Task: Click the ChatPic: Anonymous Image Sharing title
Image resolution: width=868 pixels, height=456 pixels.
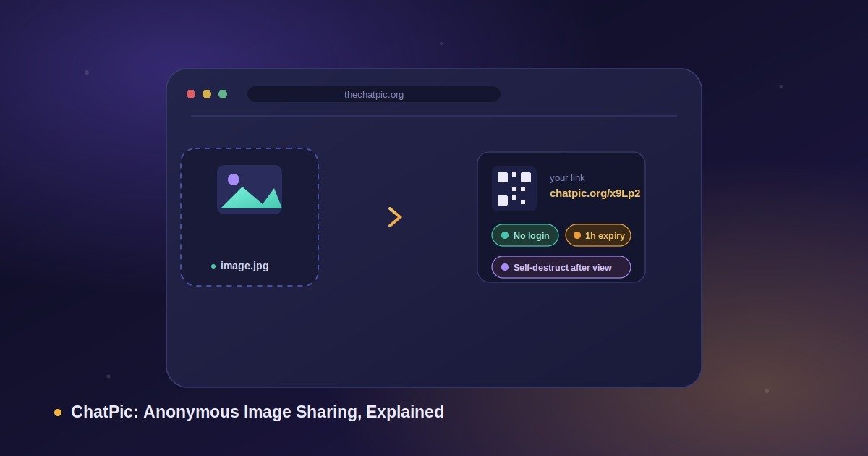Action: [x=258, y=413]
